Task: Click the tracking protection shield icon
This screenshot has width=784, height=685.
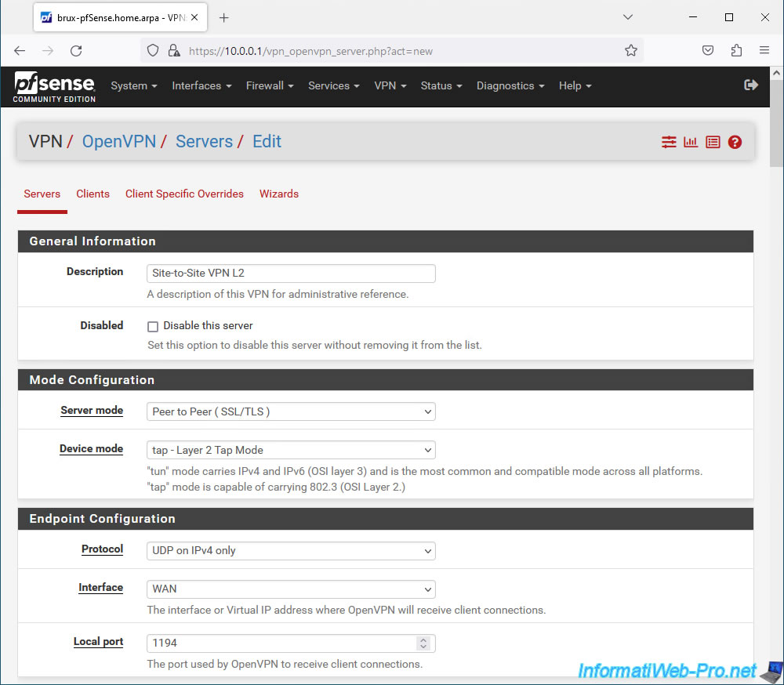Action: 153,50
